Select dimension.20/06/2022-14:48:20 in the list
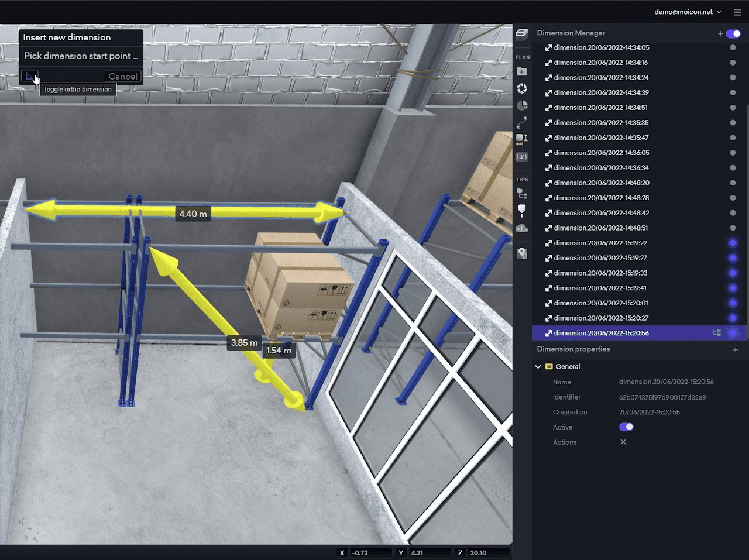This screenshot has width=749, height=560. pos(601,183)
